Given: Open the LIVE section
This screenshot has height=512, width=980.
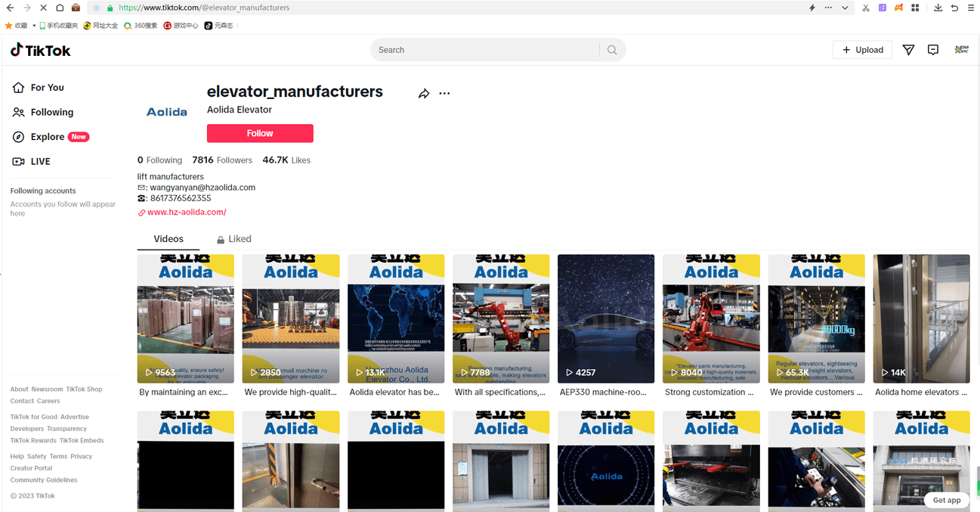Looking at the screenshot, I should (32, 161).
